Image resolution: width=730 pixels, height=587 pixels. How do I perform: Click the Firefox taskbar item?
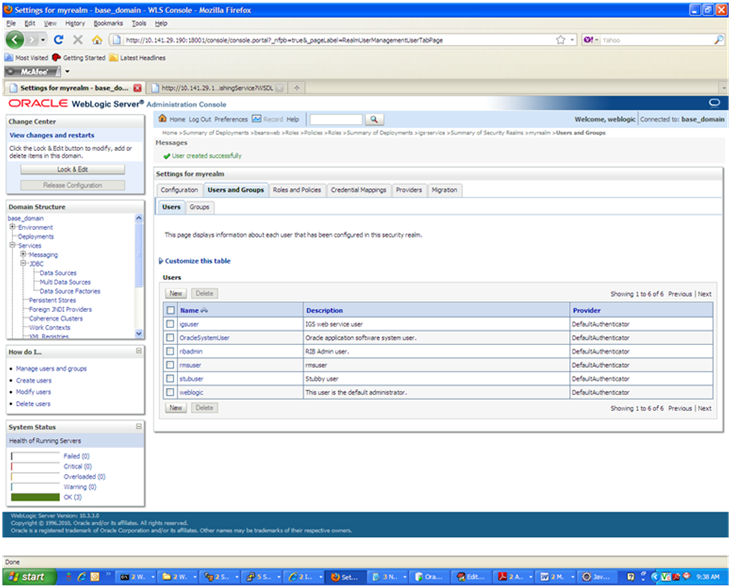pos(346,577)
